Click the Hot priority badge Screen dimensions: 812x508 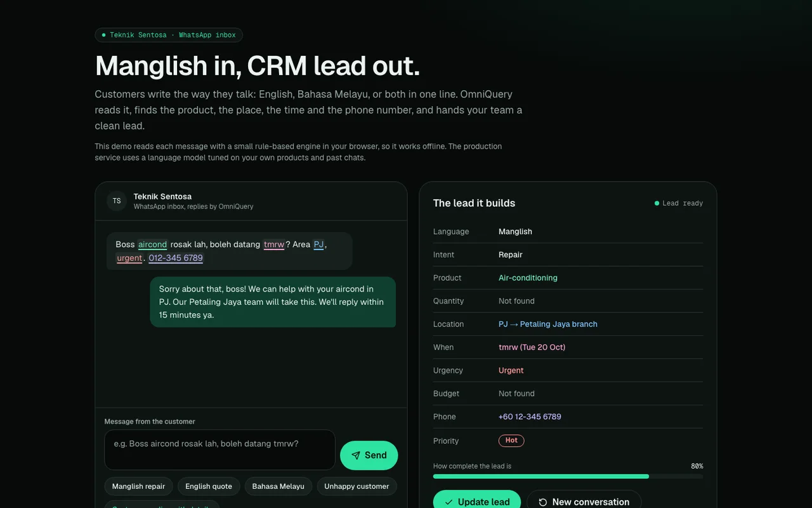coord(511,441)
